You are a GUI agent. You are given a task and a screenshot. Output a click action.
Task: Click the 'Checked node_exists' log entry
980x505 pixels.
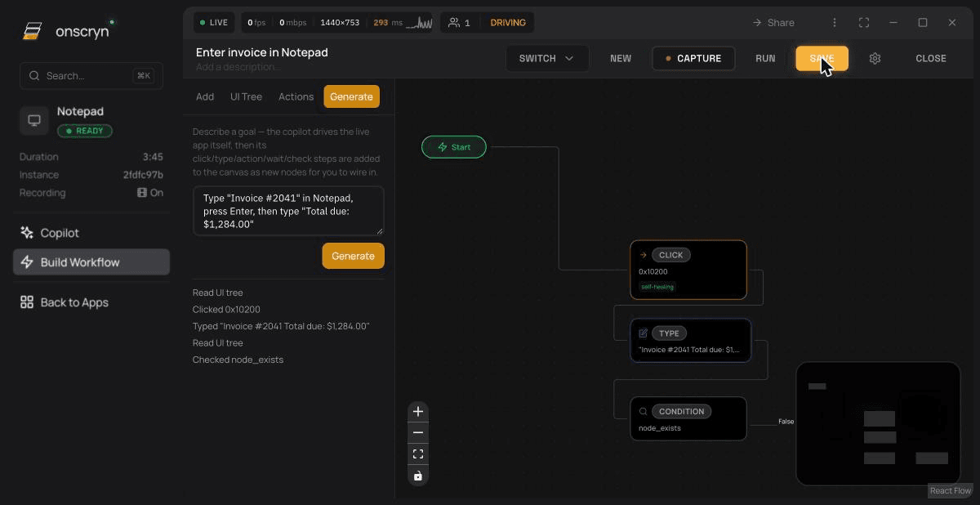(x=238, y=360)
